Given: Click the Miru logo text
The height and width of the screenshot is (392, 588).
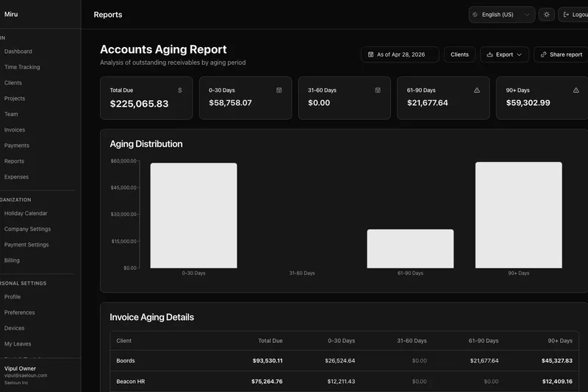Looking at the screenshot, I should [x=11, y=14].
